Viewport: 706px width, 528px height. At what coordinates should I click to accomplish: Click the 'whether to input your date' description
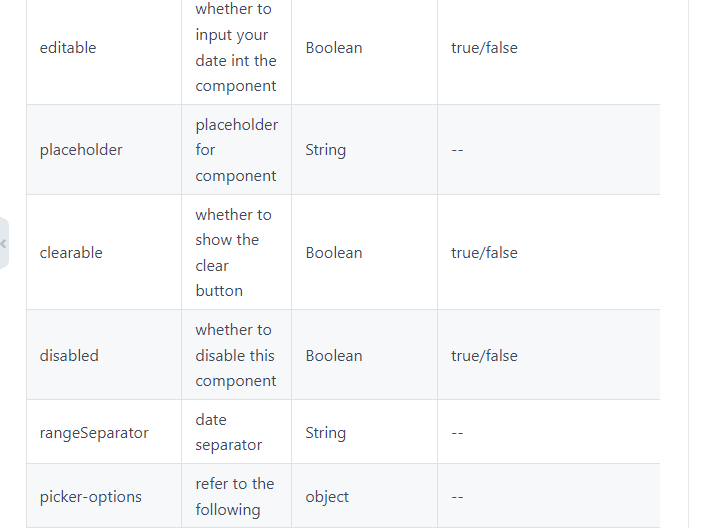click(x=236, y=47)
